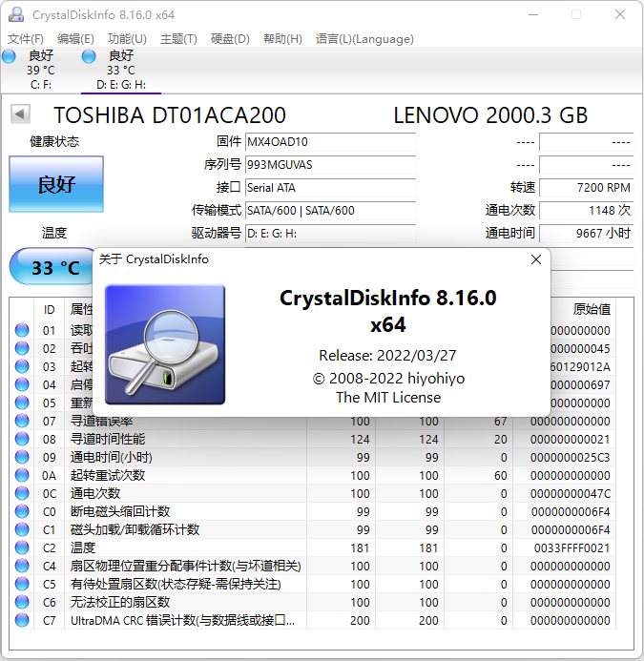Select the 温度 attribute row in table
Viewport: 644px width, 661px height.
[313, 547]
